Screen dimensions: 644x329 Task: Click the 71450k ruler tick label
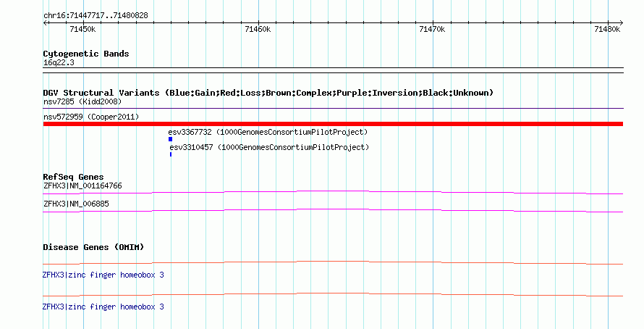82,29
